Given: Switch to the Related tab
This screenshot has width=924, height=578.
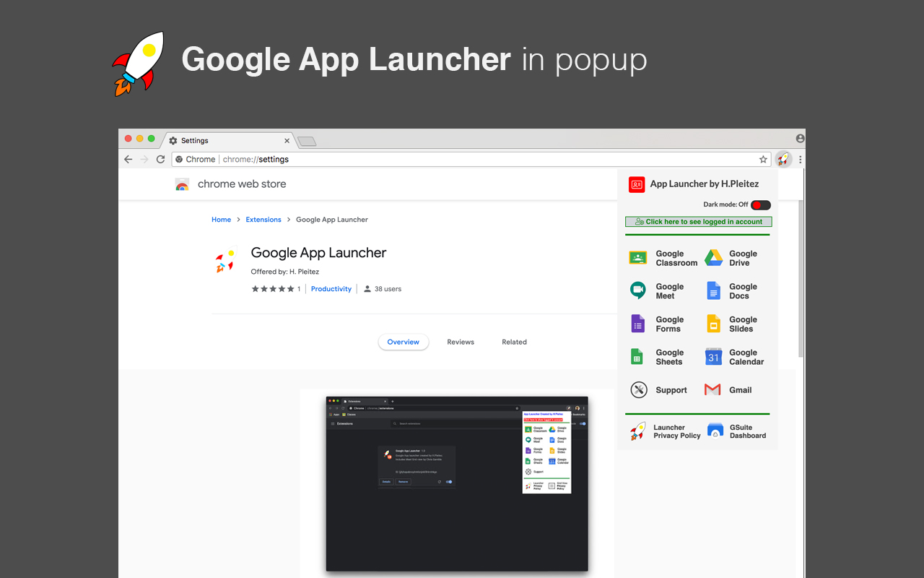Looking at the screenshot, I should [515, 342].
